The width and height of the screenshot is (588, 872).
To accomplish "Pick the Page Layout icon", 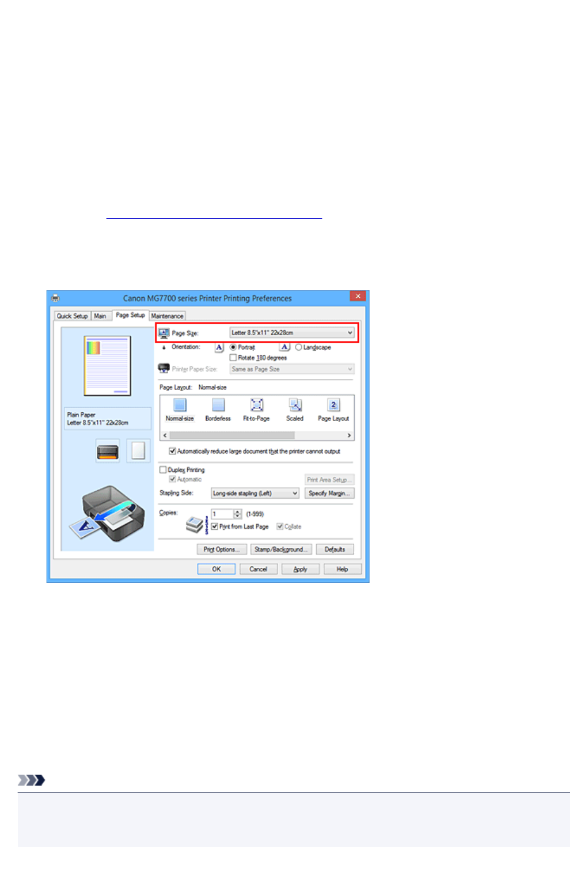I will 333,404.
